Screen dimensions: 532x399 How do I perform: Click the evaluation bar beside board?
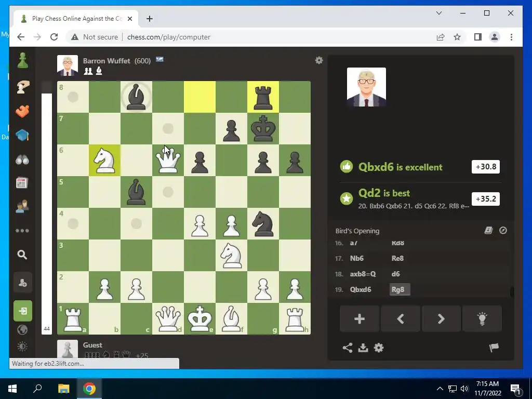pos(47,208)
